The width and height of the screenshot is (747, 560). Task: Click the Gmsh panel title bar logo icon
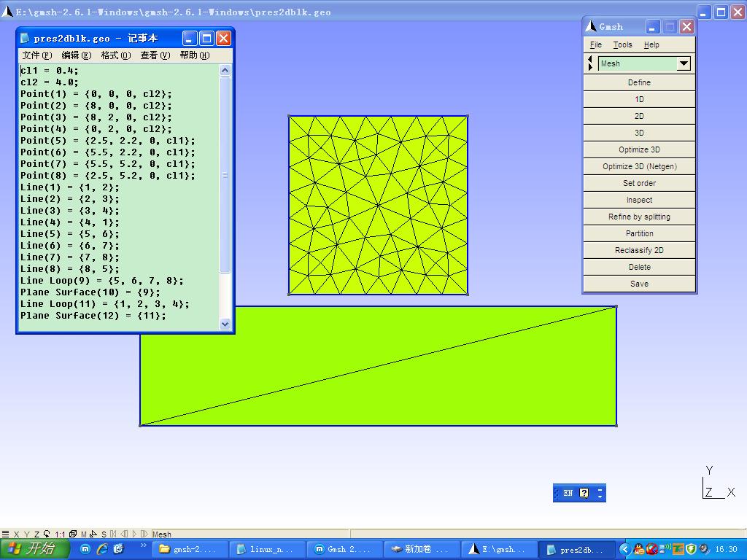pos(591,26)
